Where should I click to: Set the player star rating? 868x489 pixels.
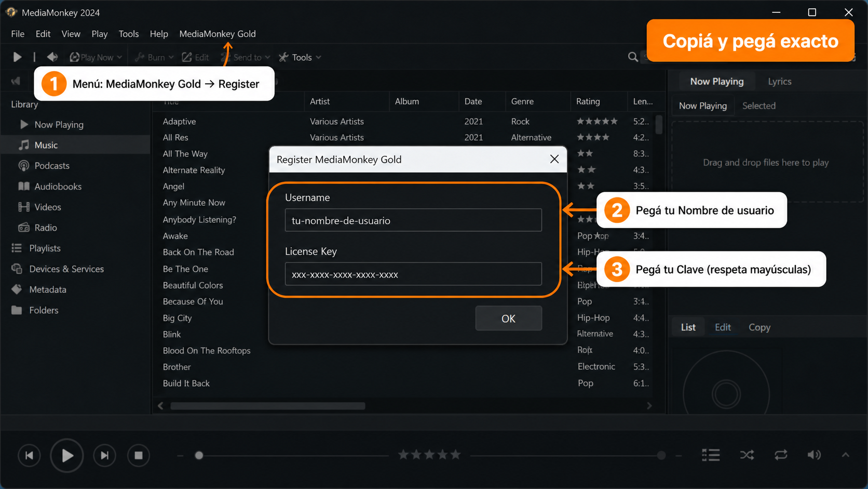429,455
